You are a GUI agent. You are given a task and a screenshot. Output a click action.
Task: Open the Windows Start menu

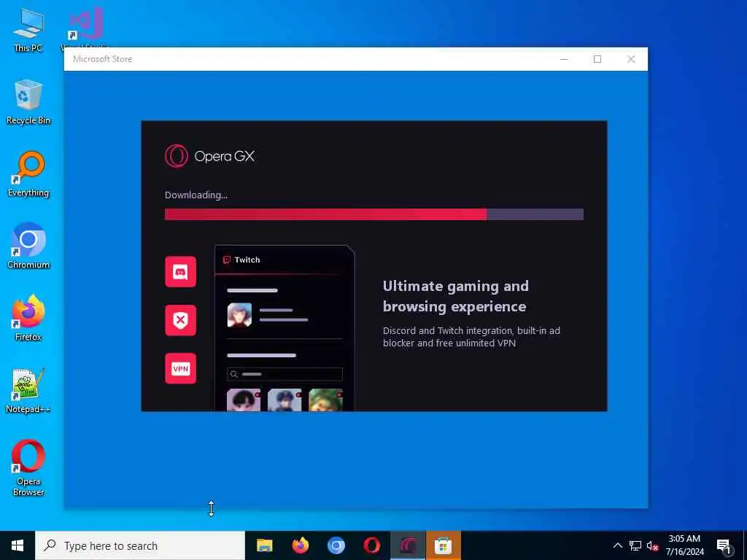pyautogui.click(x=18, y=545)
